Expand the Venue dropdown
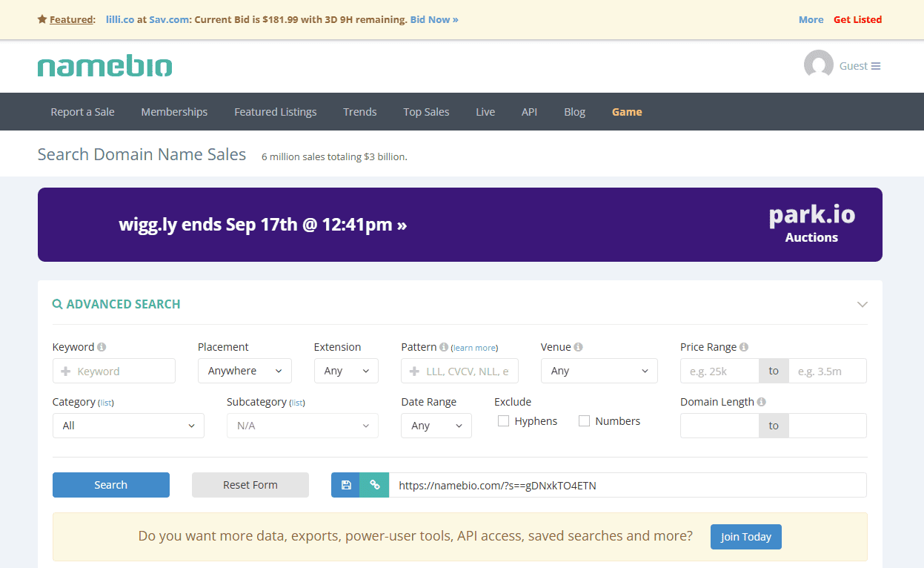Screen dimensions: 924x568 coord(599,371)
